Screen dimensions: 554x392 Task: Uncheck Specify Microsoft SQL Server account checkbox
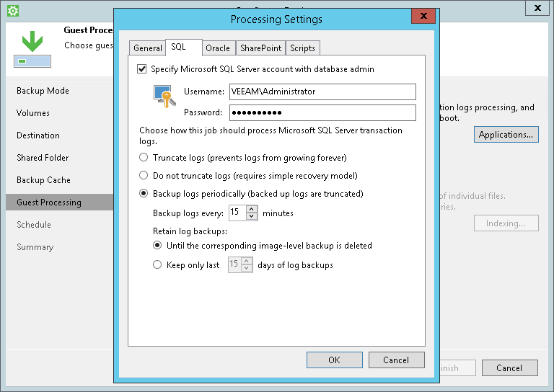tap(141, 68)
